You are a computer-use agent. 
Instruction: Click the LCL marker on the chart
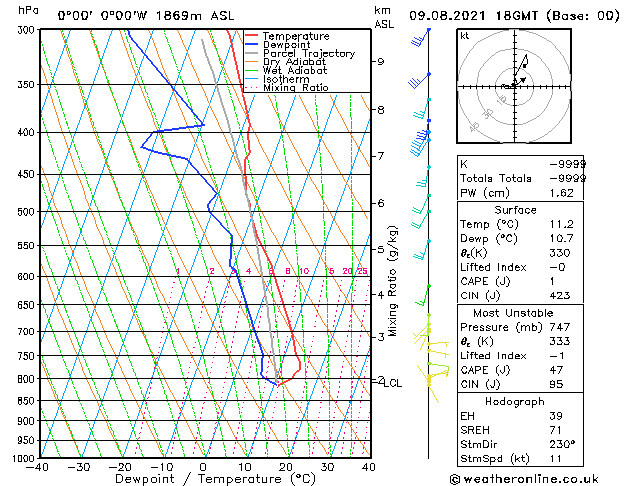393,383
